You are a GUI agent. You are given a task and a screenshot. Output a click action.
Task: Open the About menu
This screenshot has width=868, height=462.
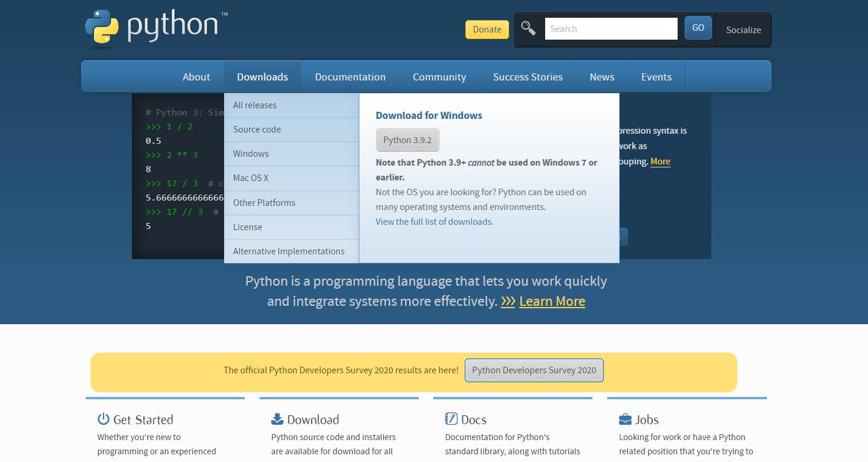196,77
